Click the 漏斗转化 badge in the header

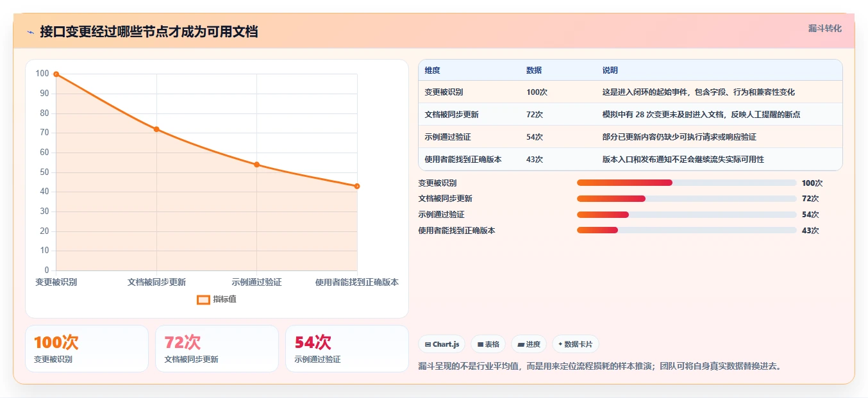824,29
